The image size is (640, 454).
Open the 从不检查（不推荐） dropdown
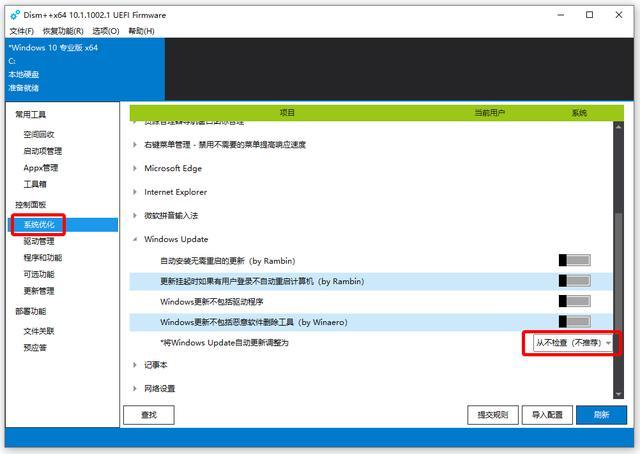click(573, 343)
